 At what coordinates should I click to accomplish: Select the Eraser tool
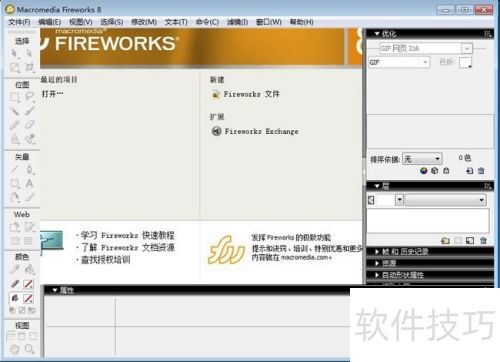coord(29,125)
